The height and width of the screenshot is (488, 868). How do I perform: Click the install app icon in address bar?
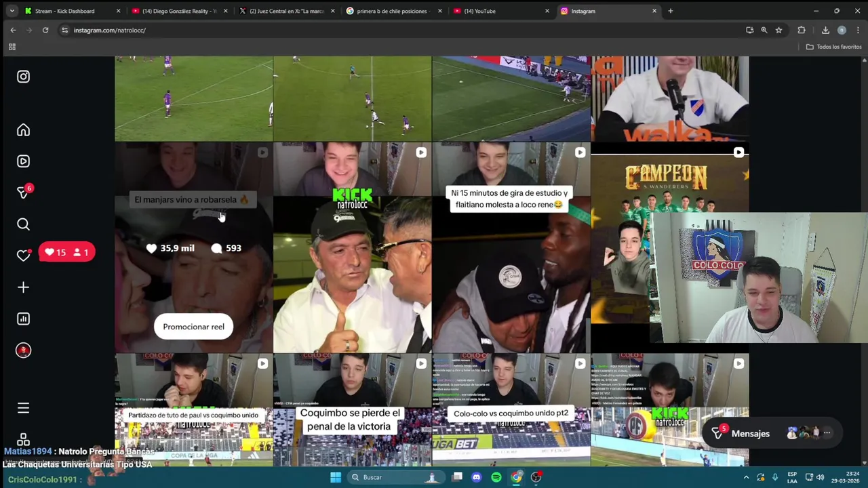tap(749, 30)
